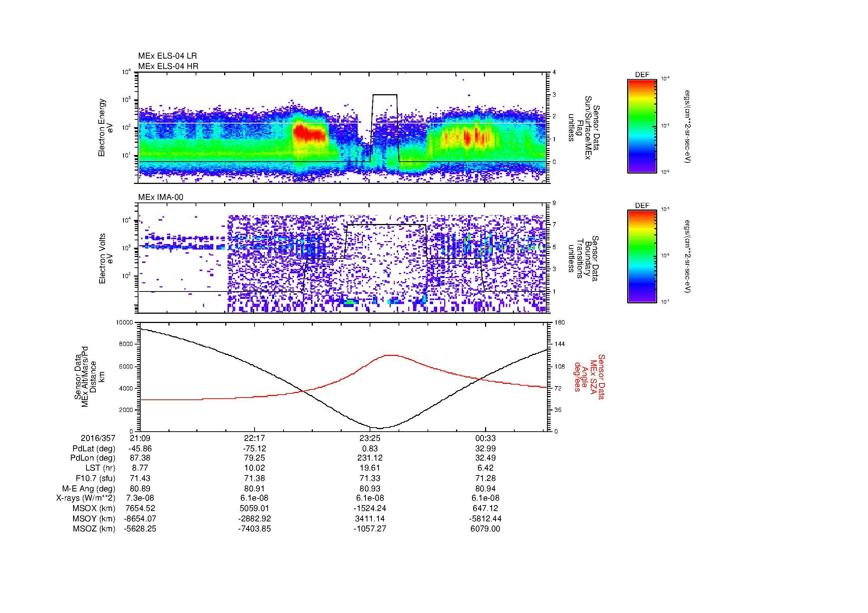Click the PdLon value '231.12'
This screenshot has width=868, height=613.
pos(370,458)
